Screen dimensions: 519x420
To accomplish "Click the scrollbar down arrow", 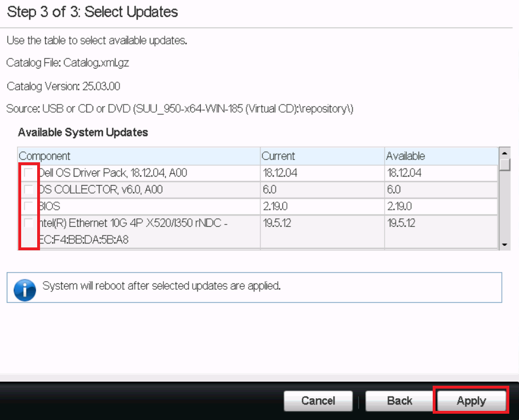I will coord(504,244).
